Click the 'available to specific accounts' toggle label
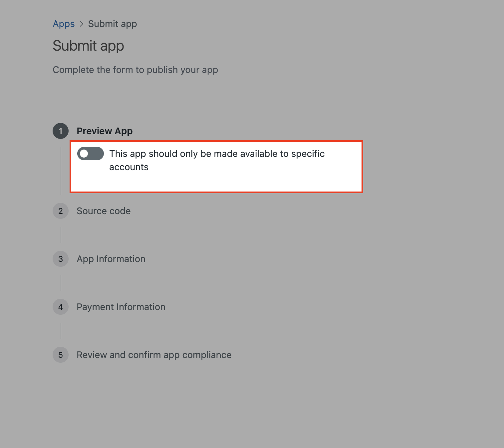Viewport: 504px width, 448px height. click(217, 160)
